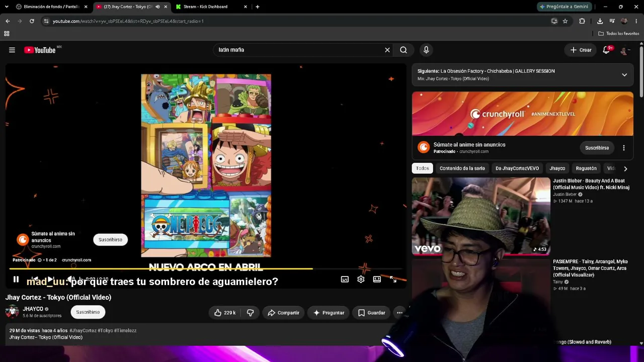The width and height of the screenshot is (644, 362).
Task: Toggle subtitles on the video player
Action: pyautogui.click(x=345, y=280)
